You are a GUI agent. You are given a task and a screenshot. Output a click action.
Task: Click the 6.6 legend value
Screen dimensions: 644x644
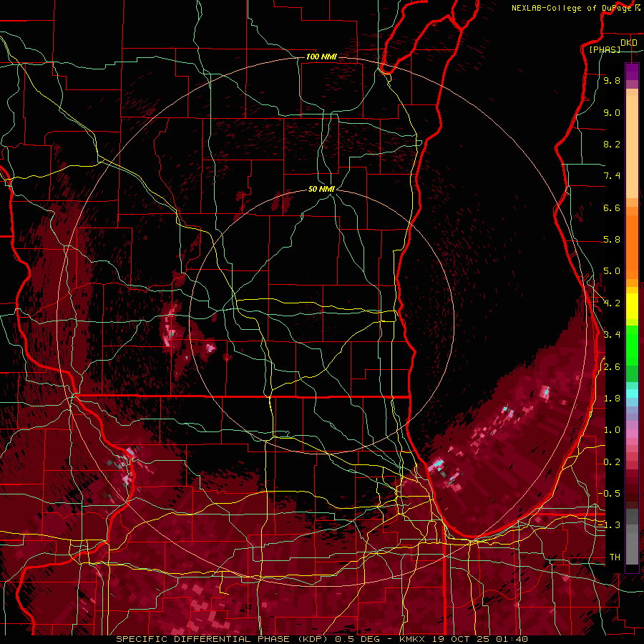point(612,208)
